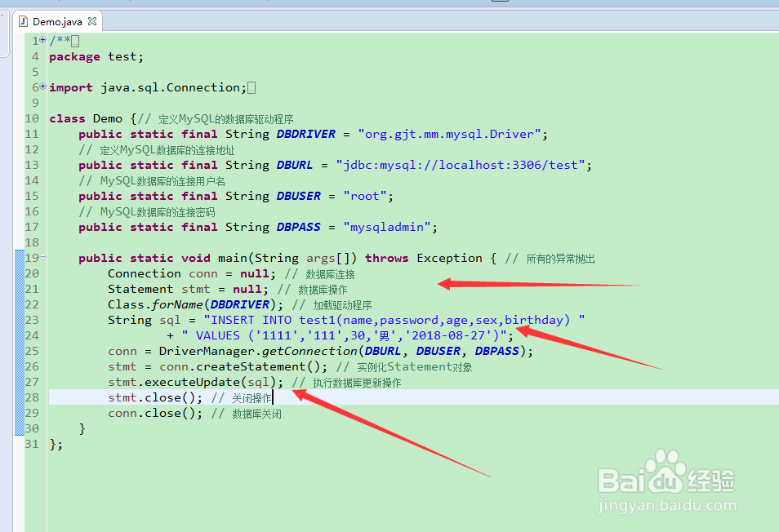Click the Java file icon on Demo.java tab
This screenshot has height=532, width=779.
pyautogui.click(x=23, y=21)
